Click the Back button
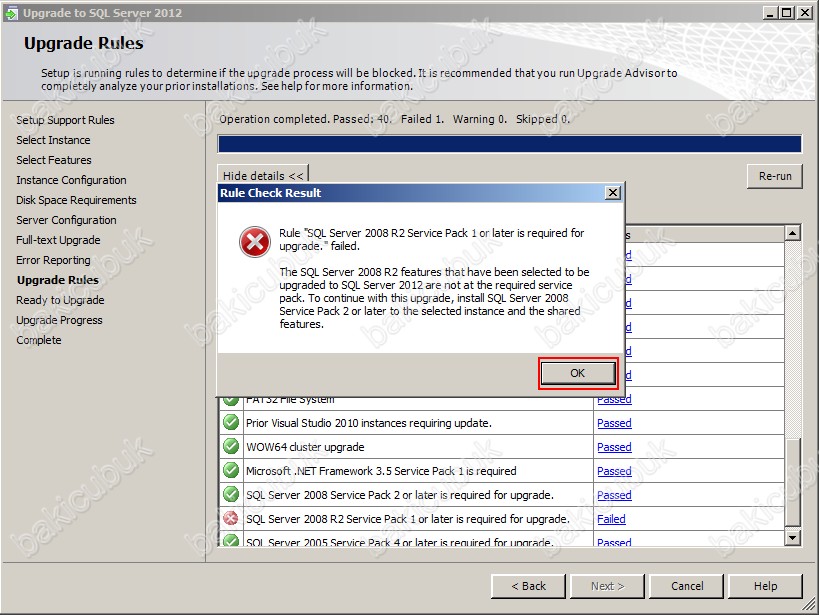Viewport: 819px width, 615px height. click(x=528, y=586)
